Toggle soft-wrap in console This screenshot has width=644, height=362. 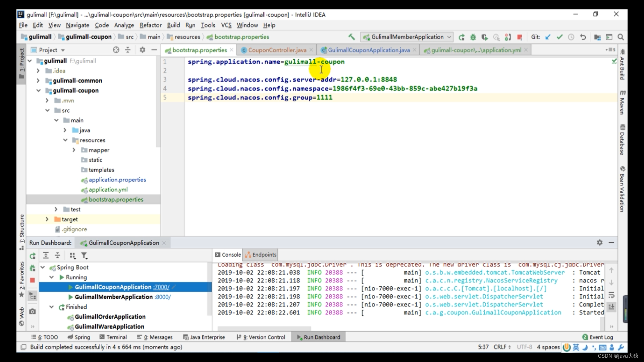pos(611,295)
